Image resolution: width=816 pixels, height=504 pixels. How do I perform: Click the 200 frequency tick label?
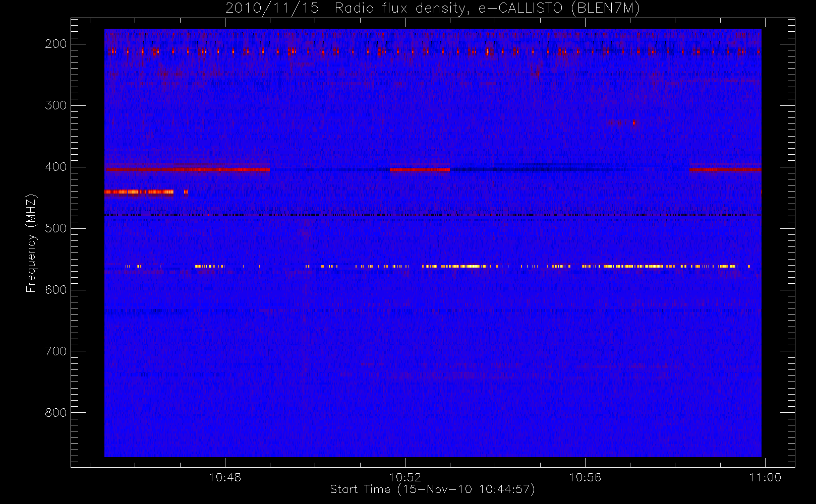coord(56,44)
